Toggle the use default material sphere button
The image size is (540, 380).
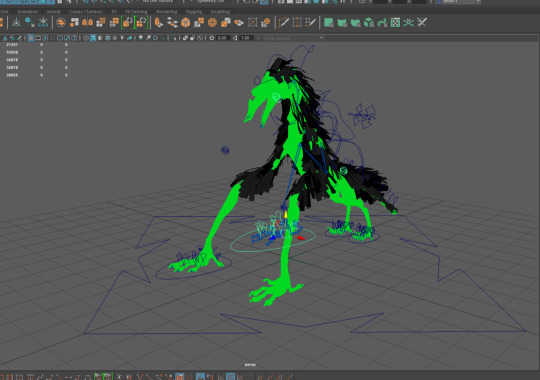[x=100, y=38]
